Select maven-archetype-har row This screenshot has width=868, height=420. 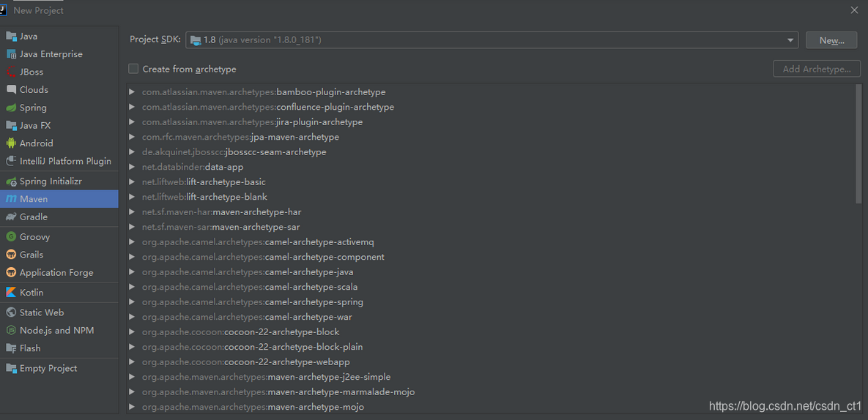coord(491,211)
